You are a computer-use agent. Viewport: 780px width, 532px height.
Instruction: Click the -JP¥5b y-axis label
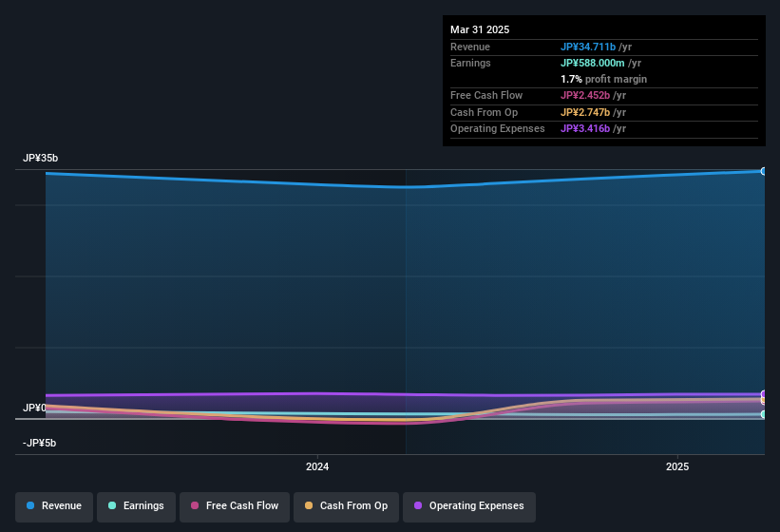[x=39, y=443]
